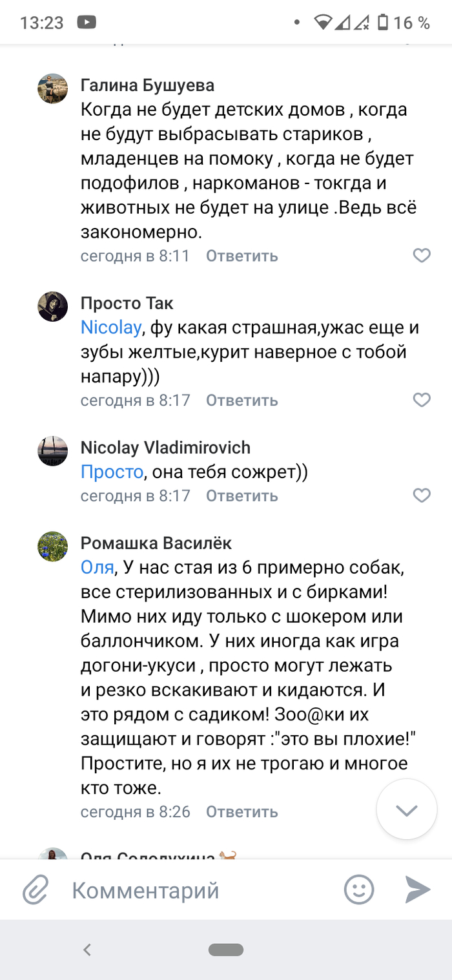This screenshot has height=980, width=452.
Task: Open the YouTube notification icon in status bar
Action: (x=86, y=23)
